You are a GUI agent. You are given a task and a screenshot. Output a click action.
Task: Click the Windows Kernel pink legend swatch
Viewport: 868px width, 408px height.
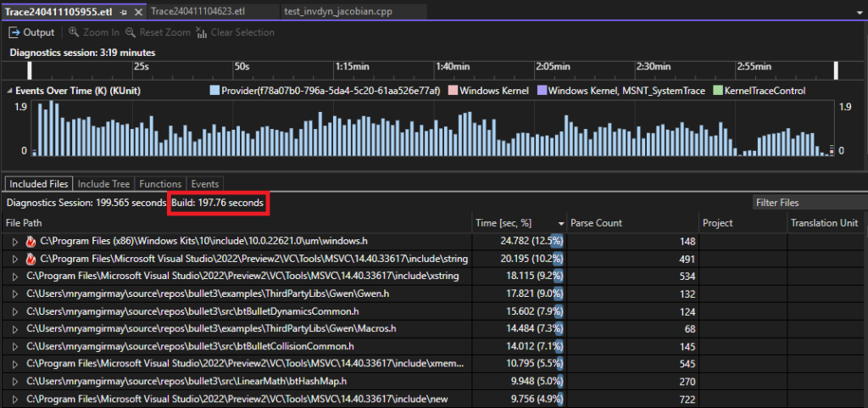tap(453, 91)
